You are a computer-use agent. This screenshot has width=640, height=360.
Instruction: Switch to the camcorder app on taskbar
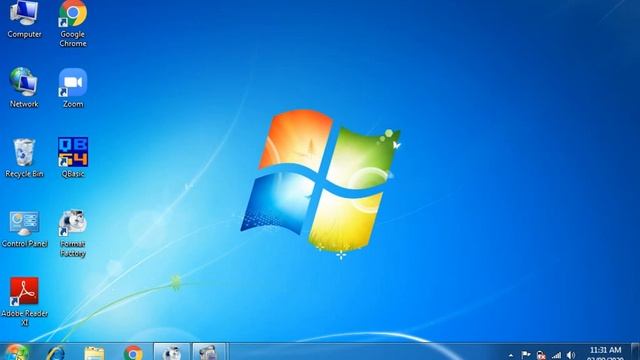pos(209,352)
